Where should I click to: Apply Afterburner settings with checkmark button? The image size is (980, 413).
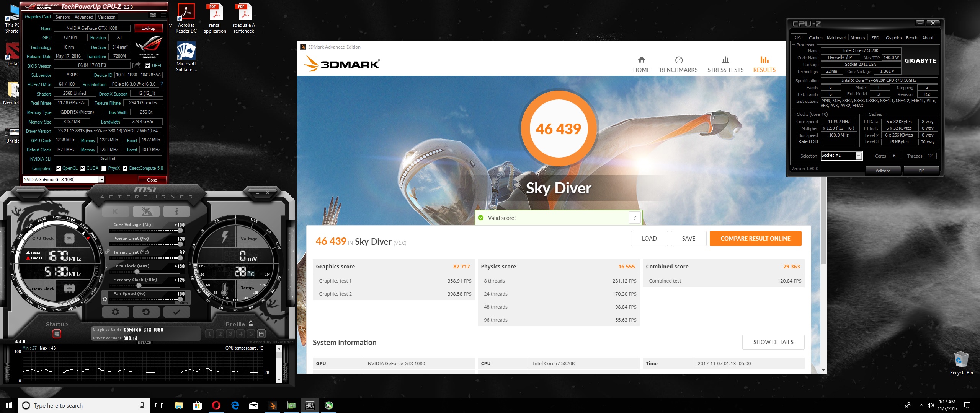coord(176,312)
